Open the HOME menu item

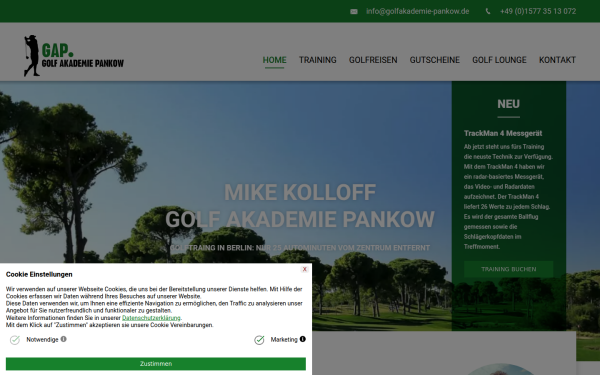tap(274, 60)
